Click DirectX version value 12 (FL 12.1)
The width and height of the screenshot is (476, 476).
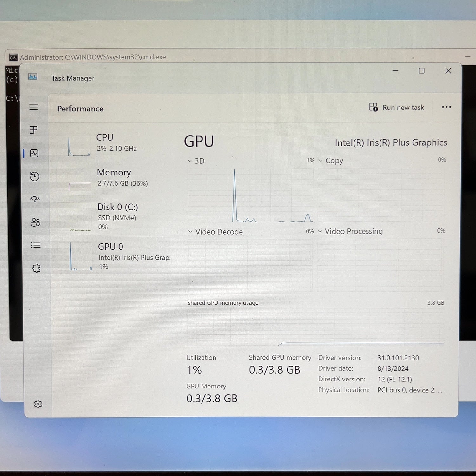pyautogui.click(x=395, y=379)
